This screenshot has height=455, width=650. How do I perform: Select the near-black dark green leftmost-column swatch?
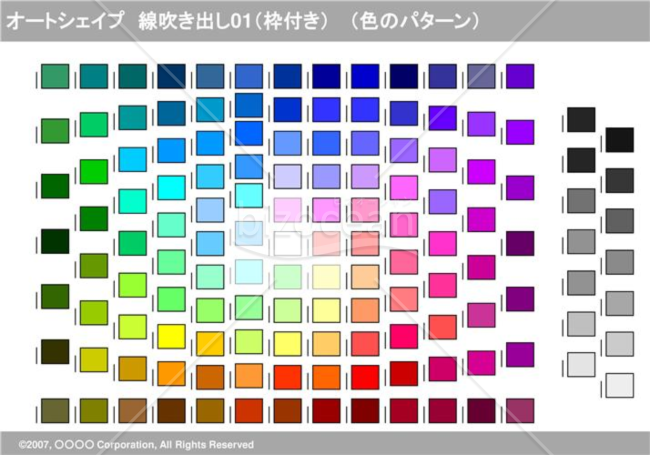pyautogui.click(x=55, y=241)
